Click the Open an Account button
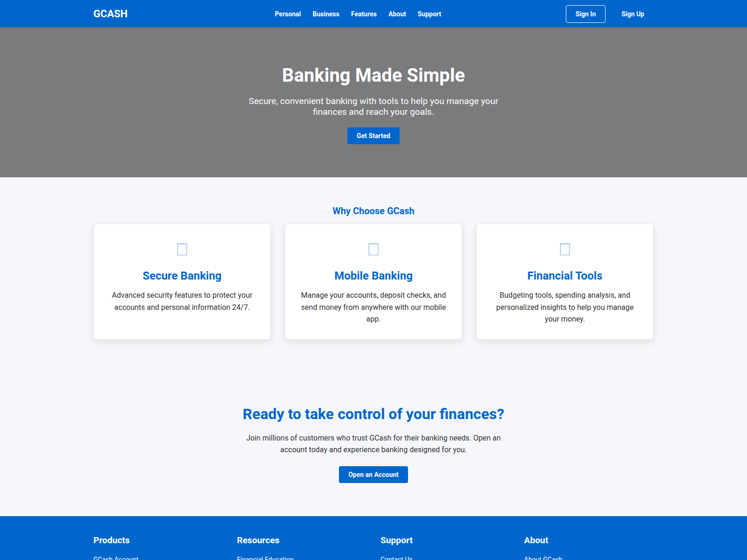The image size is (747, 560). coord(373,475)
